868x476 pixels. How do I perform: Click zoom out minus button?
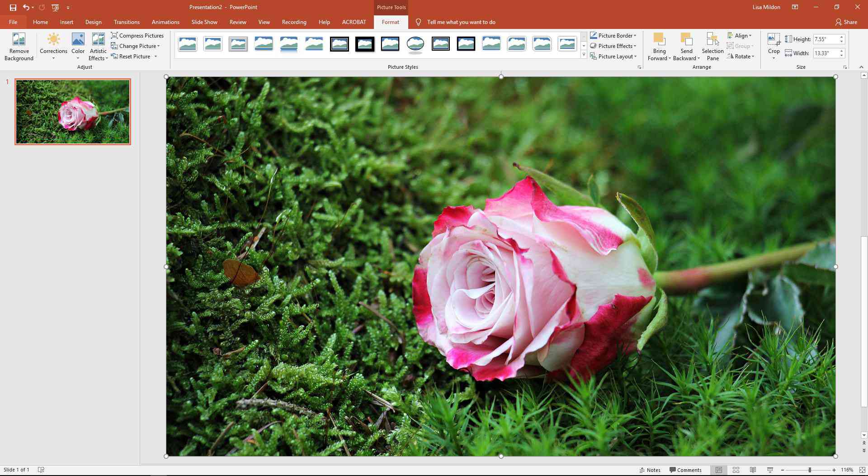click(x=782, y=470)
